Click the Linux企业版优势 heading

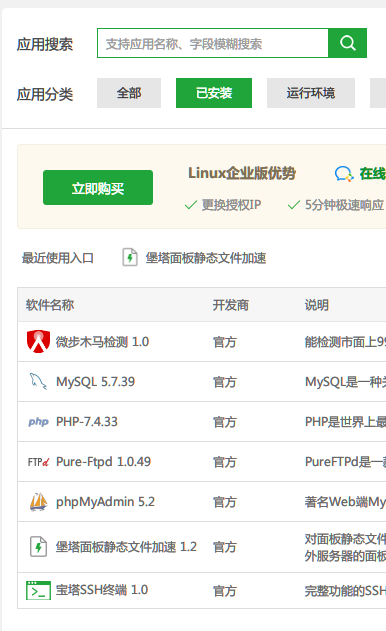pos(242,173)
